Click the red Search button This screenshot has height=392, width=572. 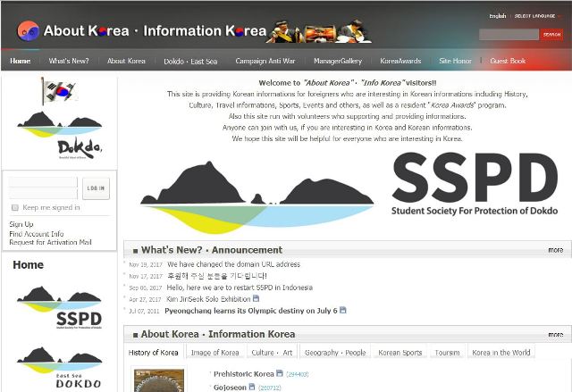pyautogui.click(x=551, y=35)
